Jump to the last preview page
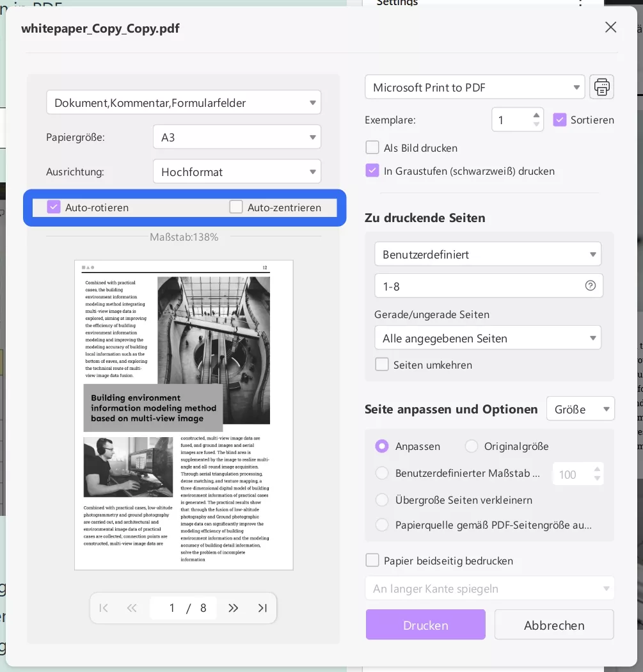The width and height of the screenshot is (643, 672). [x=262, y=608]
